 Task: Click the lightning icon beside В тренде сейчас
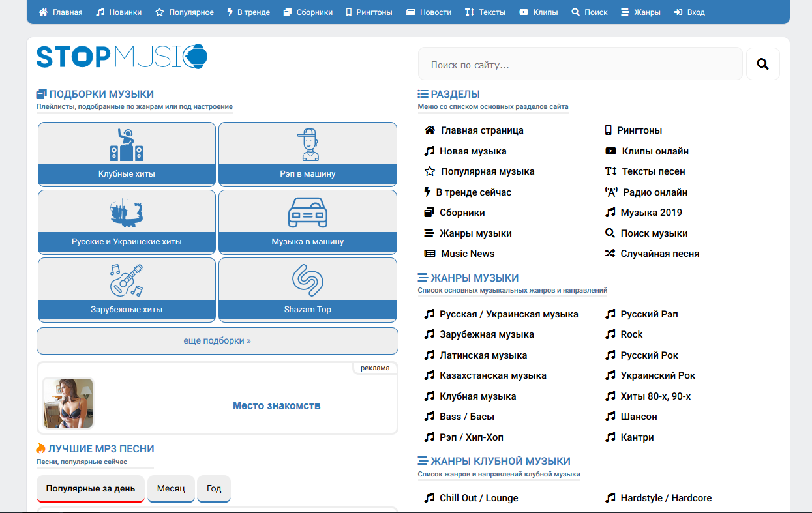(428, 192)
